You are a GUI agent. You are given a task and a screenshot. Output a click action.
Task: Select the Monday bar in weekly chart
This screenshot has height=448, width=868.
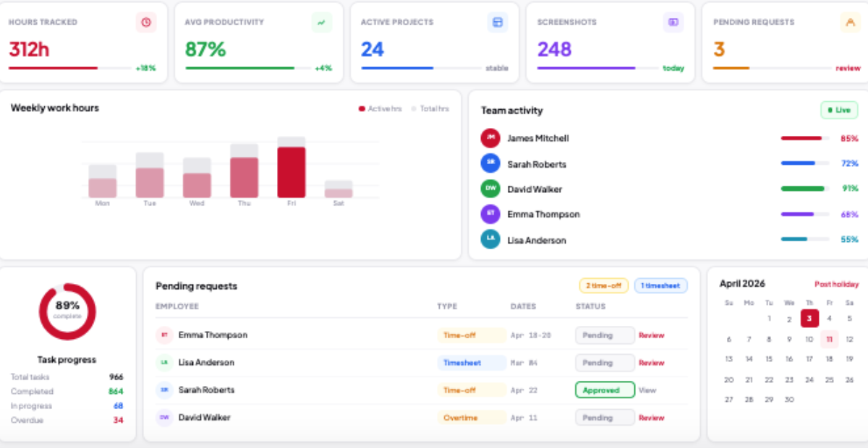(x=103, y=181)
